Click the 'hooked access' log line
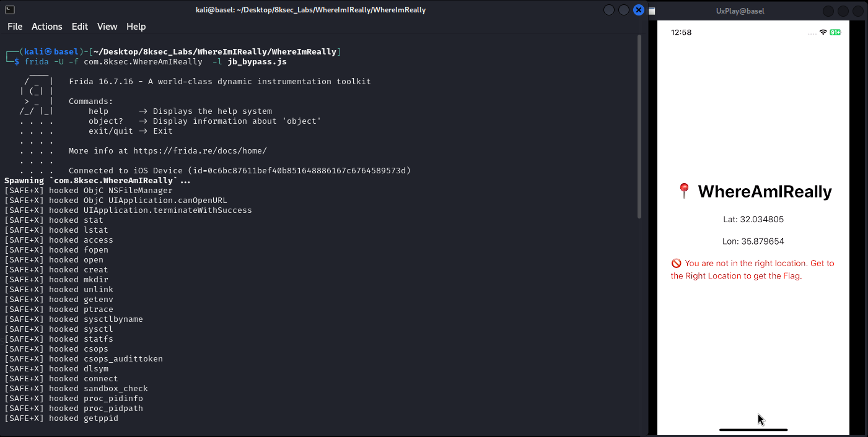The height and width of the screenshot is (437, 868). 59,240
